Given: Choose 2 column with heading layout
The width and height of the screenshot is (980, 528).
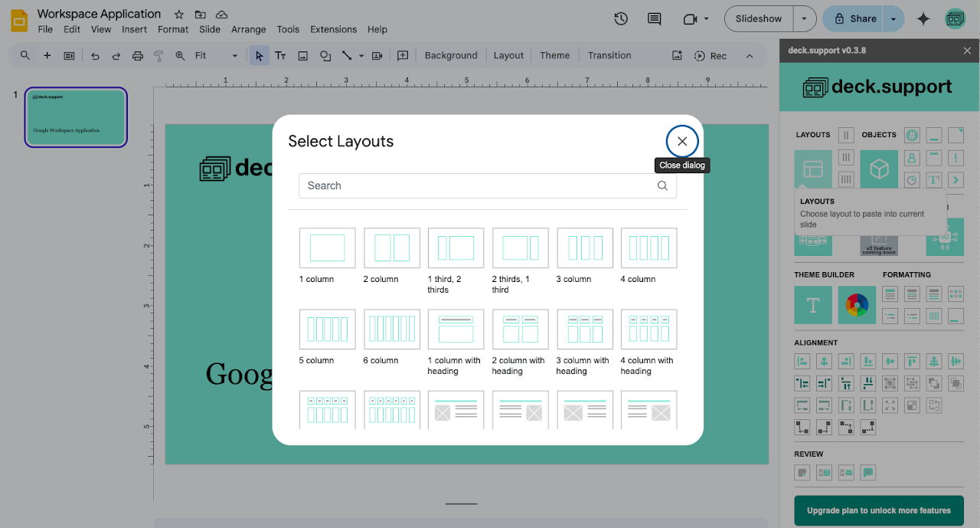Looking at the screenshot, I should coord(520,329).
